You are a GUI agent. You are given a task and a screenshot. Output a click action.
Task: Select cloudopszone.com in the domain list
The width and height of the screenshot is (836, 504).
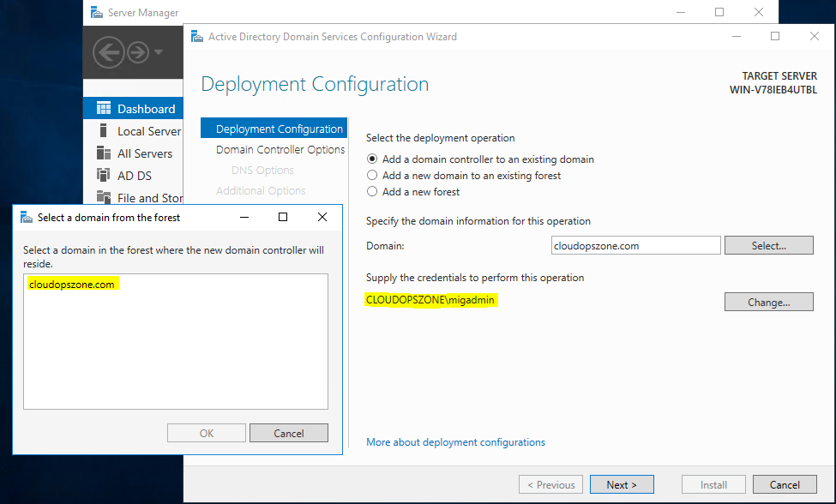(72, 285)
